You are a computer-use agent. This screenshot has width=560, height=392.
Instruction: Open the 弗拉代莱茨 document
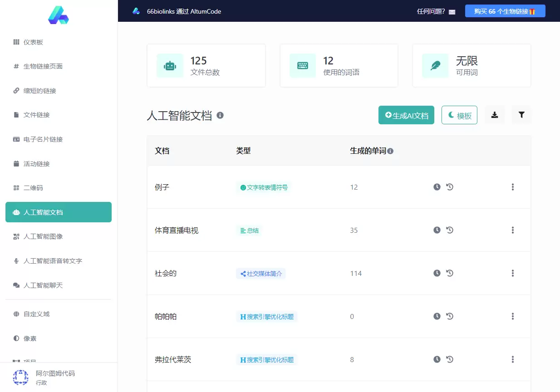[x=173, y=359]
